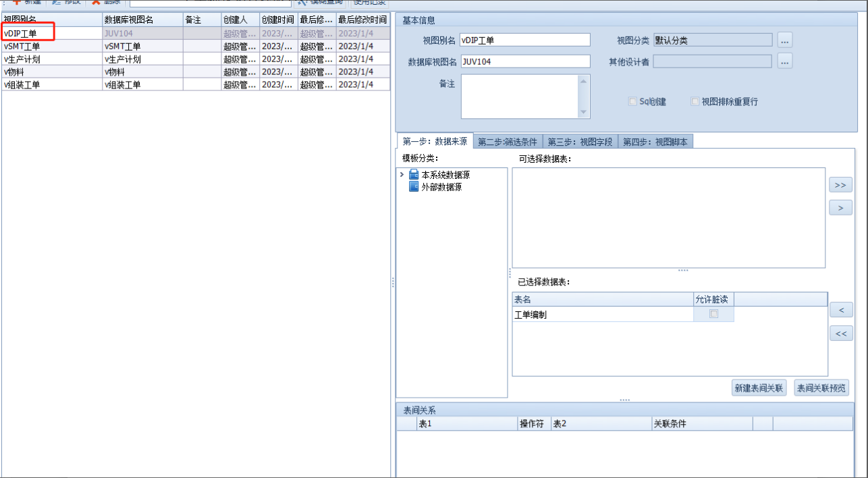868x478 pixels.
Task: Click the 本系统数据源 database icon
Action: coord(414,175)
